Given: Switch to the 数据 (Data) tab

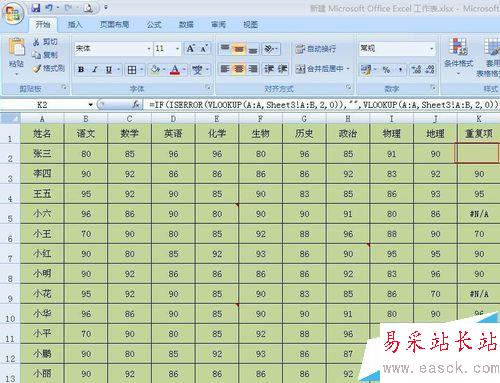Looking at the screenshot, I should [x=186, y=24].
